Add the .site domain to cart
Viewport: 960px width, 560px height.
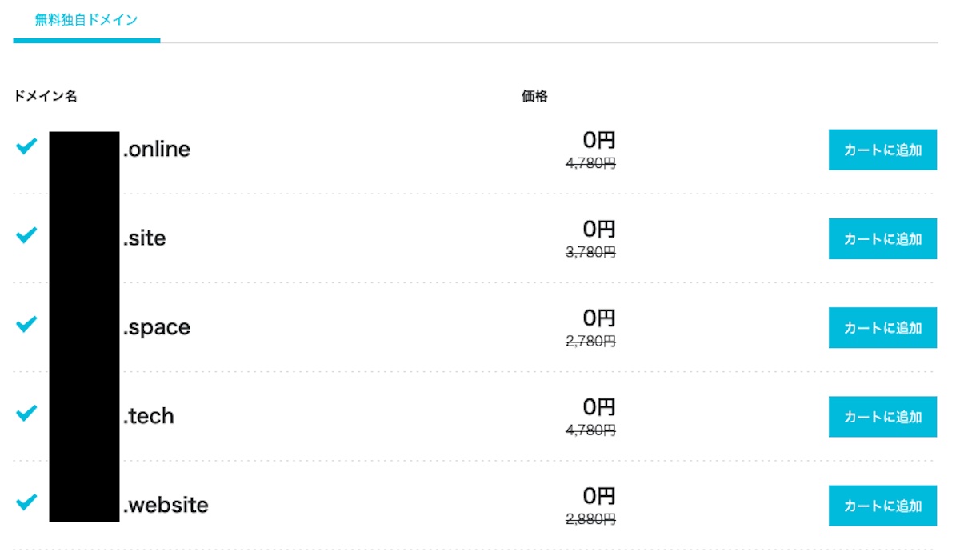click(x=882, y=238)
